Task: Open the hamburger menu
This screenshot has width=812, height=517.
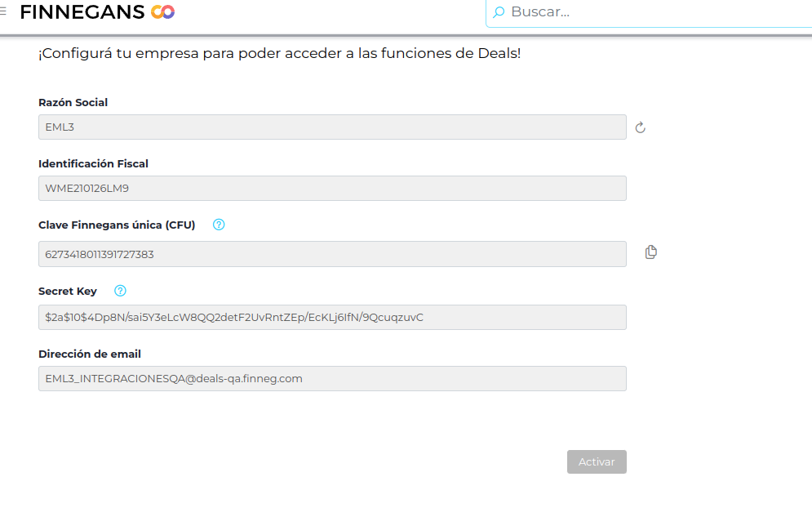Action: (x=2, y=11)
